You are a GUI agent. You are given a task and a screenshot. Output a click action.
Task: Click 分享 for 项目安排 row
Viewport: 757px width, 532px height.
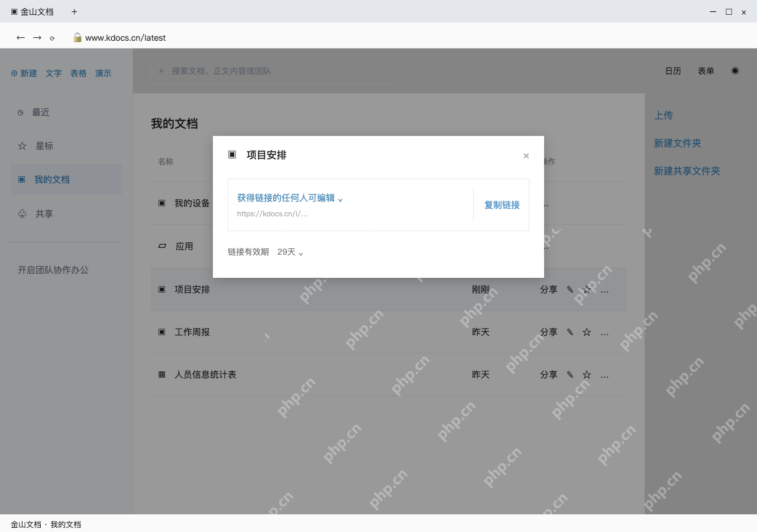point(549,290)
